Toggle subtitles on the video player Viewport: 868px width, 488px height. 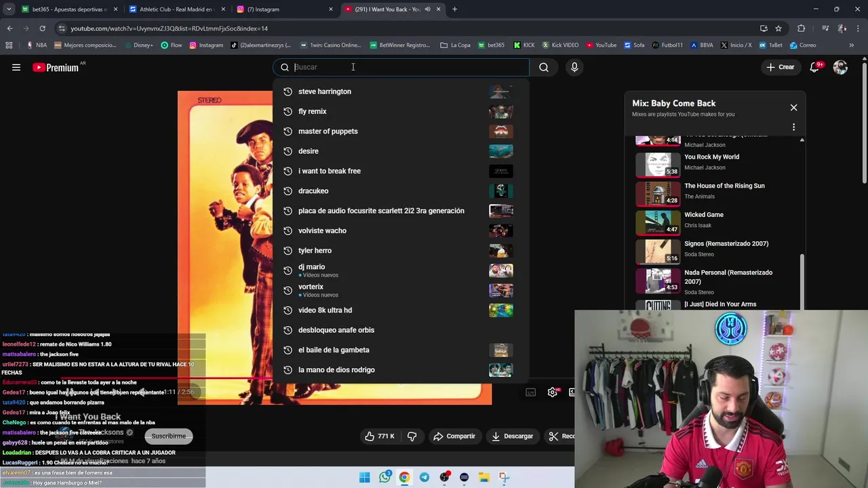tap(531, 392)
